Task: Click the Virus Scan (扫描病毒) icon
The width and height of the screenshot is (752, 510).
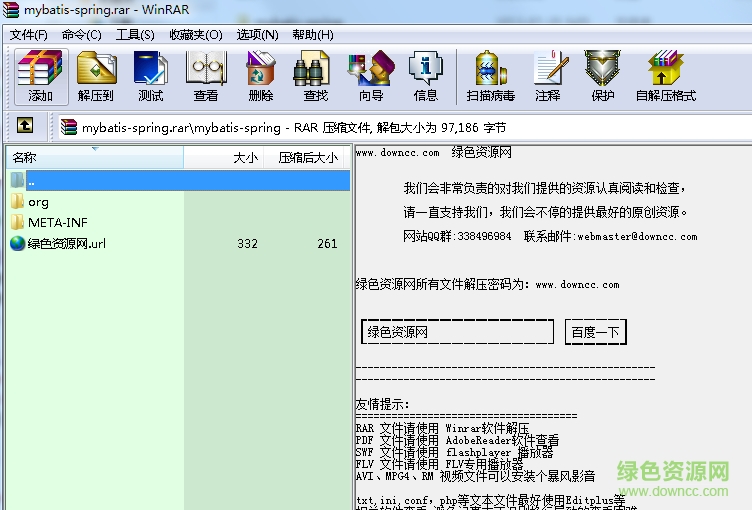Action: tap(491, 76)
